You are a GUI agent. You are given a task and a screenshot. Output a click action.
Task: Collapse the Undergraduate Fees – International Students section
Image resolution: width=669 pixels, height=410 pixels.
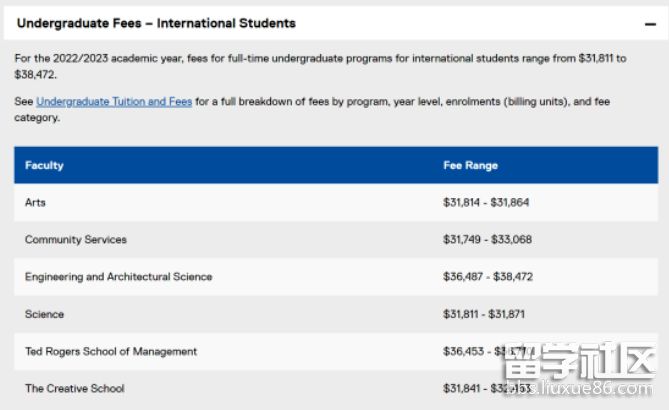(x=156, y=23)
